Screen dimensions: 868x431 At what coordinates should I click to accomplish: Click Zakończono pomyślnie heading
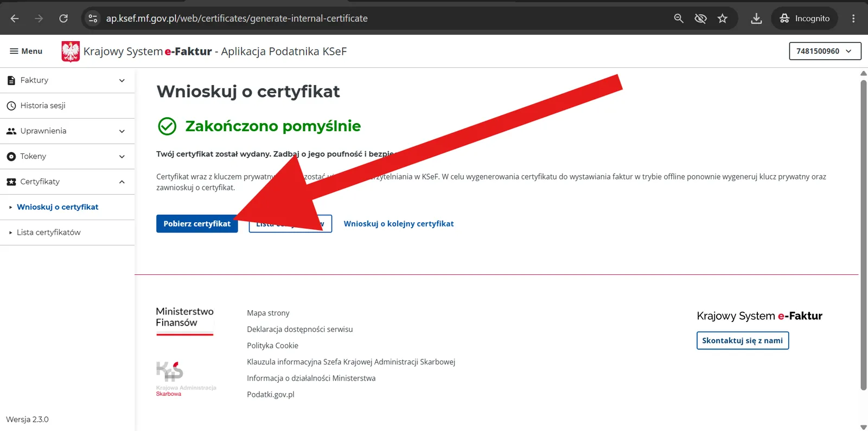tap(273, 126)
